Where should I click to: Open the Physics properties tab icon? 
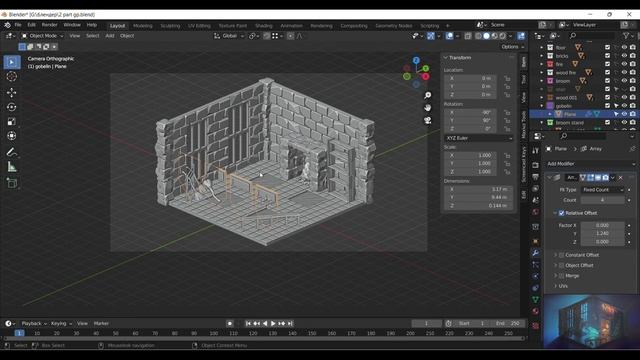coord(536,276)
